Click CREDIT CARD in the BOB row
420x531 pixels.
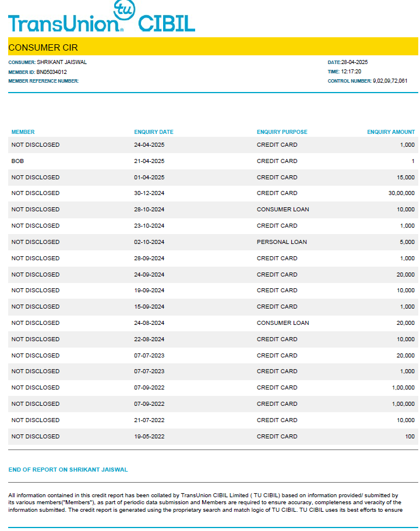pyautogui.click(x=277, y=161)
